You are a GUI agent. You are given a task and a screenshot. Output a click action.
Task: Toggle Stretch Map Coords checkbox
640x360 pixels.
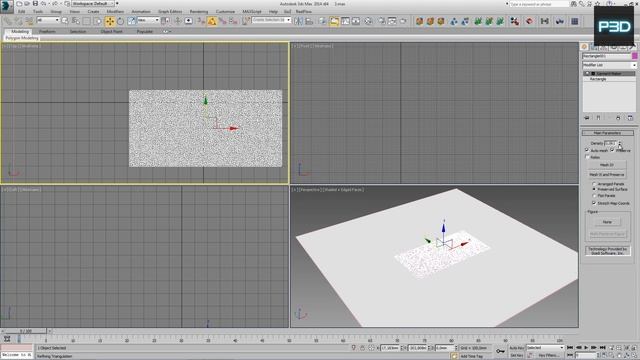click(x=594, y=203)
